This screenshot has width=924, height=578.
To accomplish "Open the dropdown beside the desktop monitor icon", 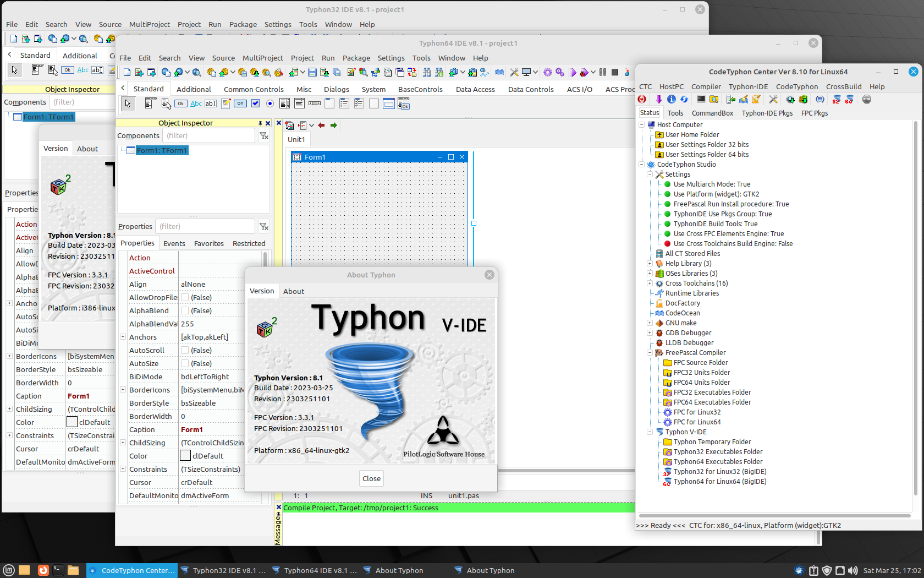I will tap(535, 72).
